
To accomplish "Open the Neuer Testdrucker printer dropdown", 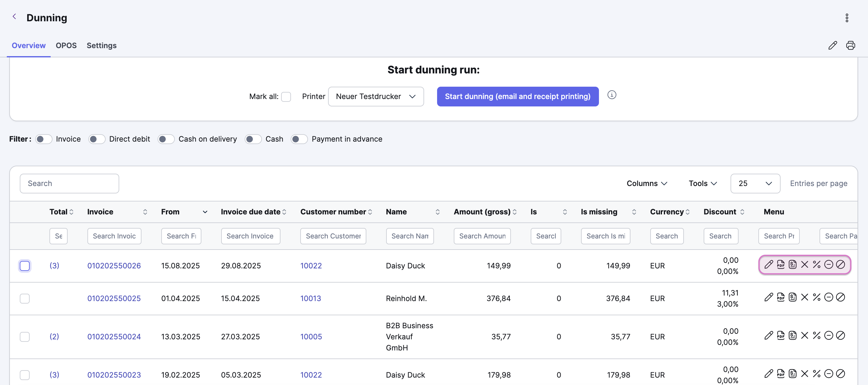I will [376, 97].
